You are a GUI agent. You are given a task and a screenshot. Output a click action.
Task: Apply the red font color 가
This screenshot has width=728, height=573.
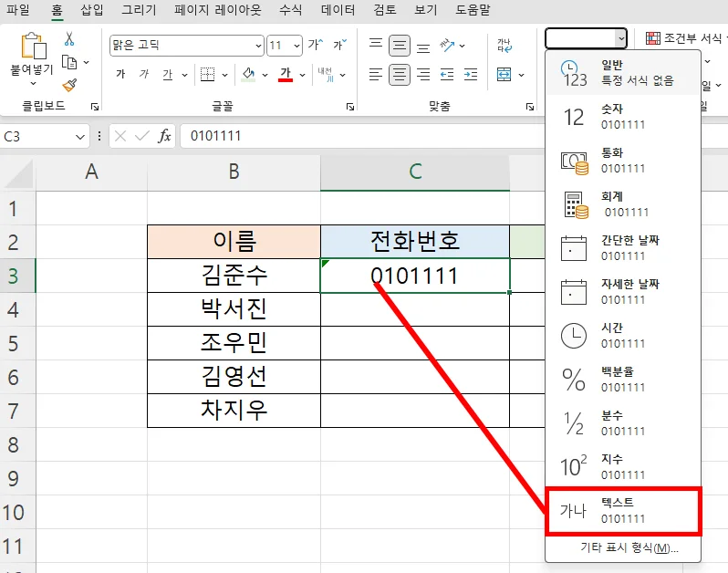[286, 74]
